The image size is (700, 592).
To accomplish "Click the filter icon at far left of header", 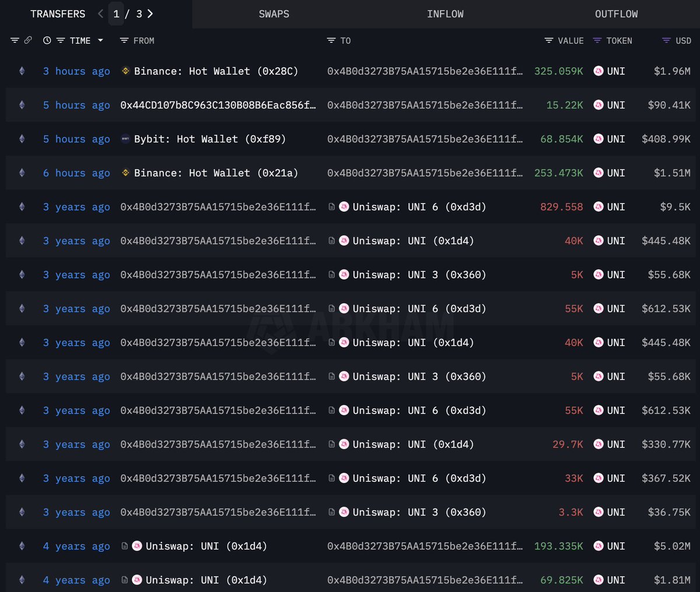I will coord(15,41).
